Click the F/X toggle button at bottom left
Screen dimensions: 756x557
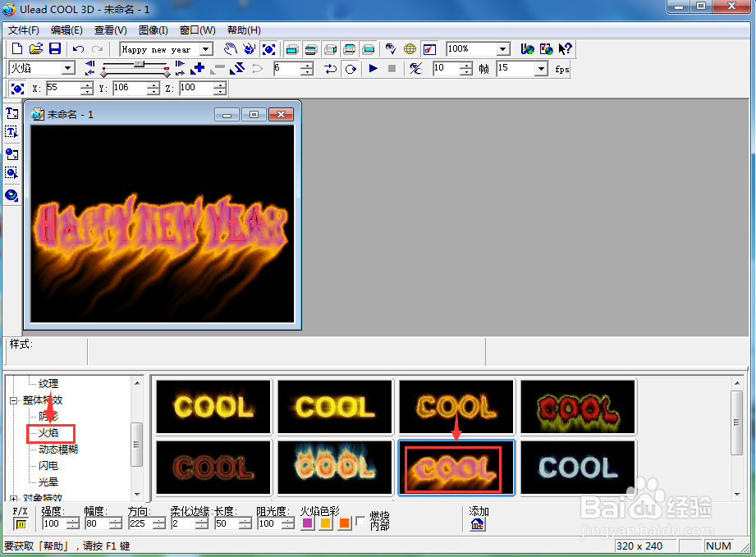tap(21, 523)
